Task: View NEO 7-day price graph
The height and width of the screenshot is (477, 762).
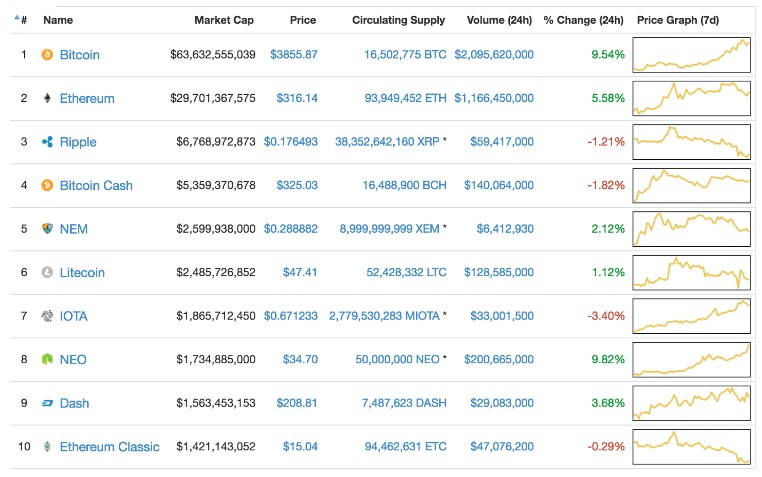Action: coord(692,359)
